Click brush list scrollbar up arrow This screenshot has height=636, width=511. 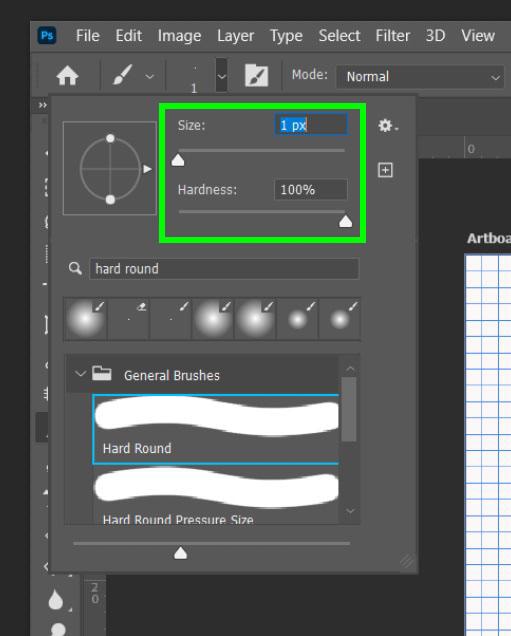click(x=350, y=369)
